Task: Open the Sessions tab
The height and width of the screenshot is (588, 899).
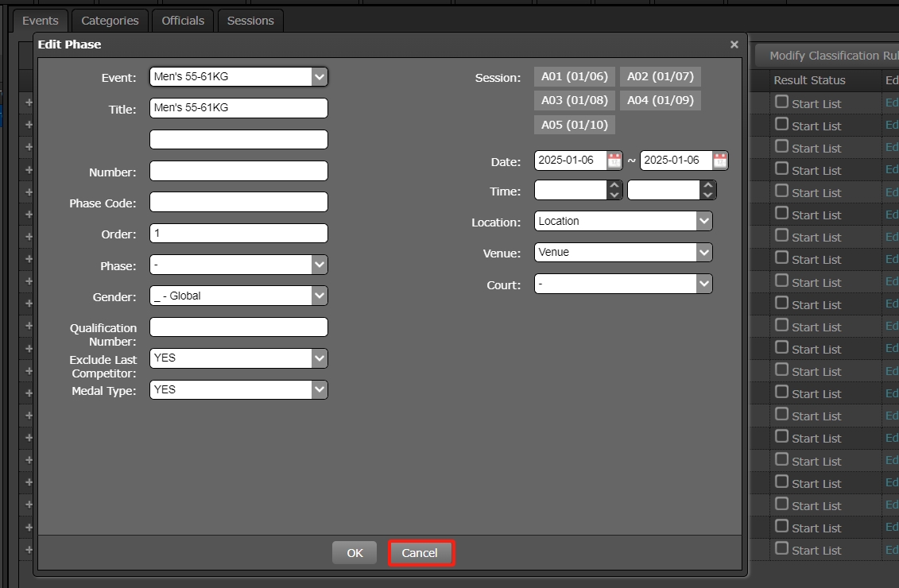Action: coord(250,21)
